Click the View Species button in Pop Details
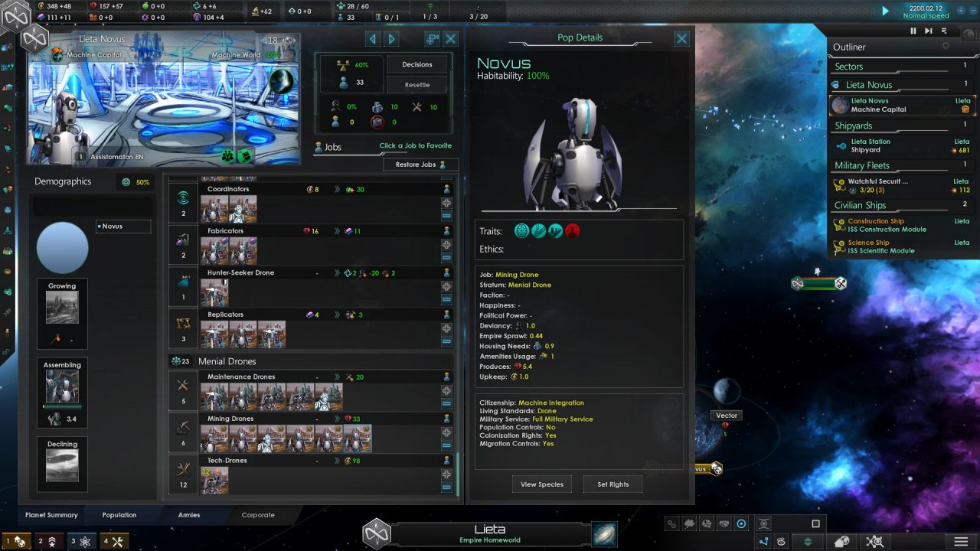The image size is (980, 551). click(541, 484)
